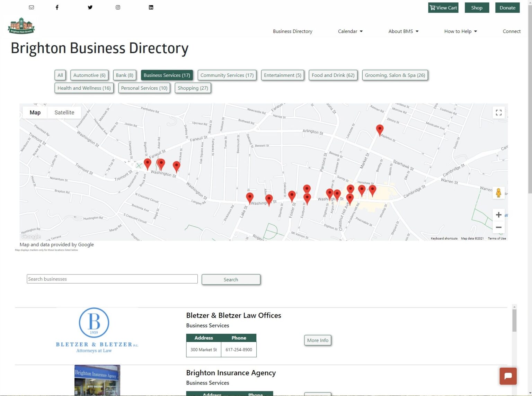The image size is (532, 396).
Task: Zoom out on the map
Action: click(x=498, y=227)
